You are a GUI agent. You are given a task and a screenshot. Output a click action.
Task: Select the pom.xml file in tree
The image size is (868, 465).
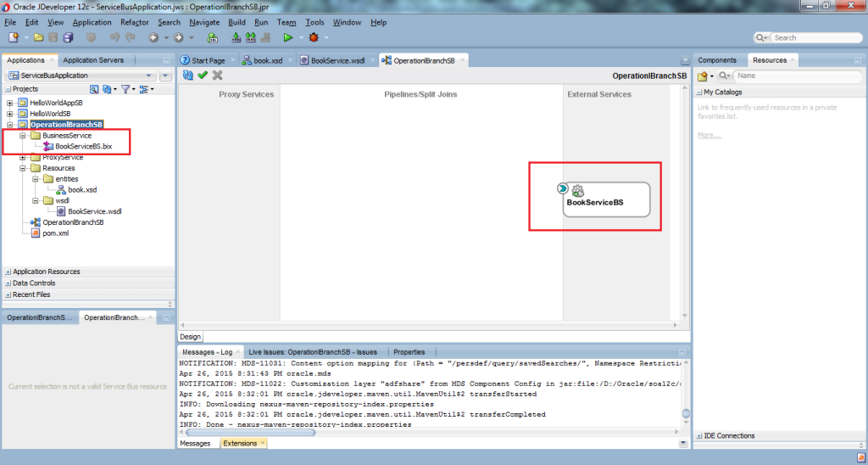click(55, 233)
